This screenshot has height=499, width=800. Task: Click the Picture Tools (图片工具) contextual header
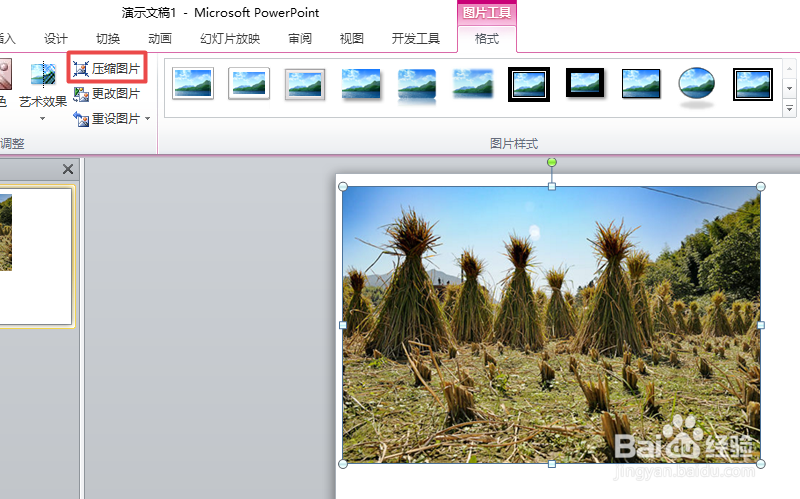(487, 13)
